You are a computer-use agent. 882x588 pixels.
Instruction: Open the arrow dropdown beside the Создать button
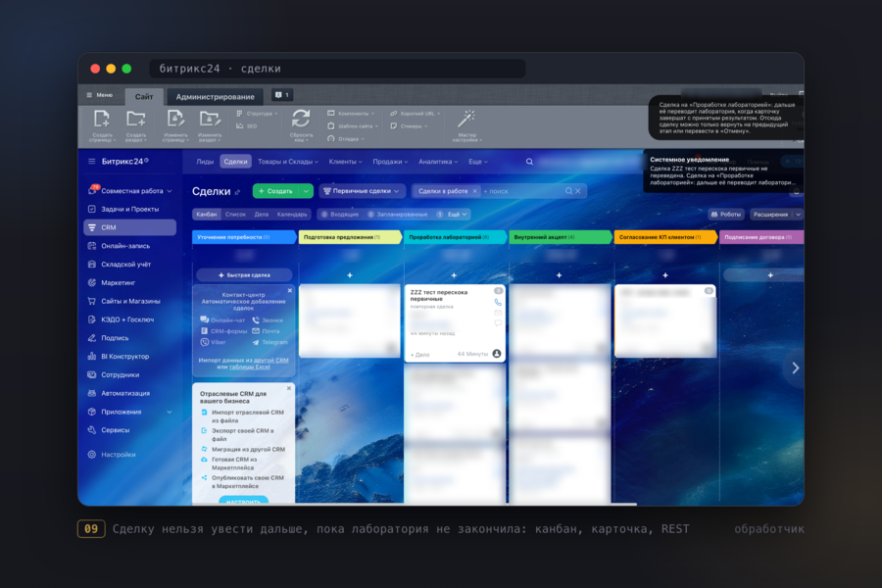point(306,191)
